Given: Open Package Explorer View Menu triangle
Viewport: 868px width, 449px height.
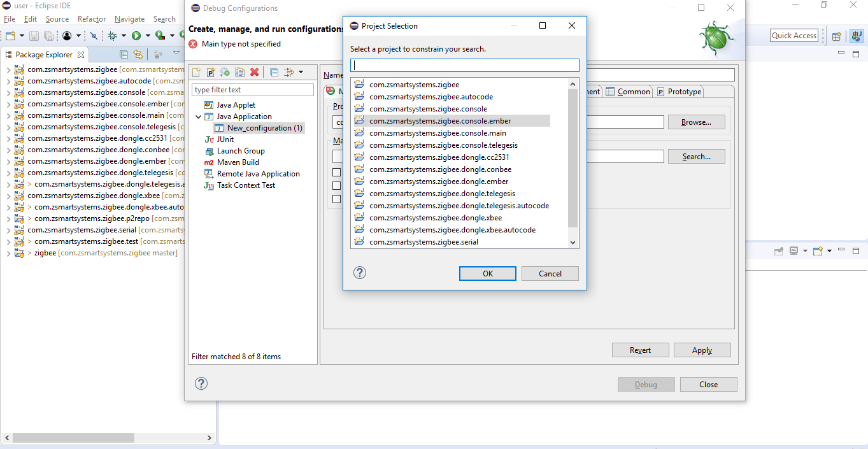Looking at the screenshot, I should point(176,53).
